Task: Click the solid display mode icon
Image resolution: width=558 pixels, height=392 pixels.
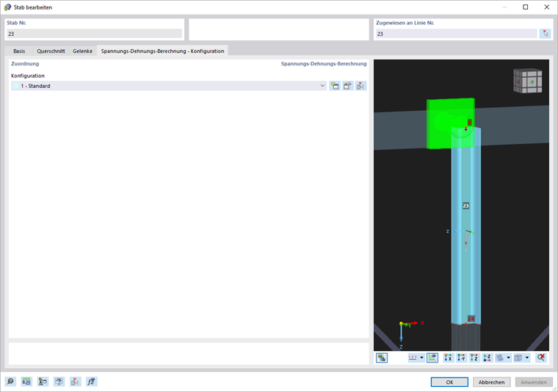Action: pos(500,357)
